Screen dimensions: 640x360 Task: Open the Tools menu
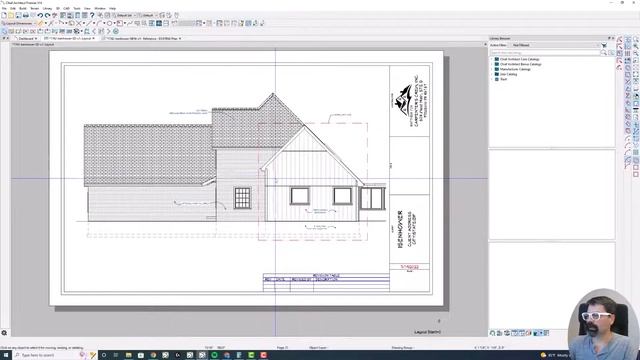77,8
